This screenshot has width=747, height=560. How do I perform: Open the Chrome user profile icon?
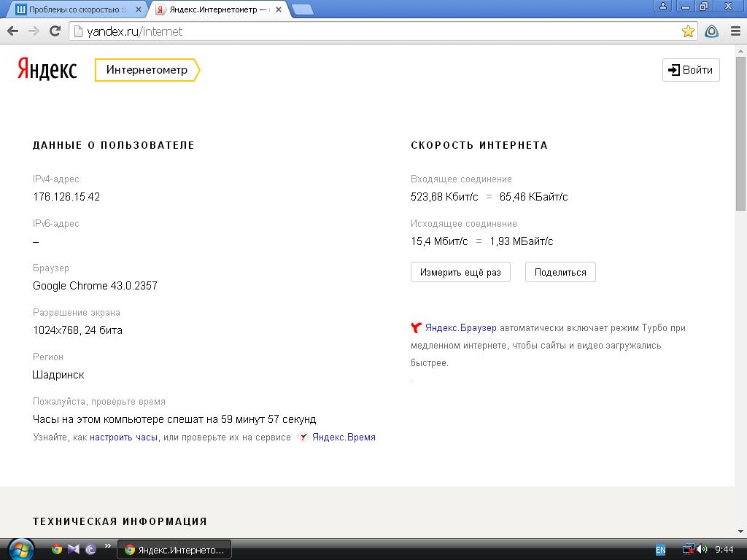click(662, 6)
